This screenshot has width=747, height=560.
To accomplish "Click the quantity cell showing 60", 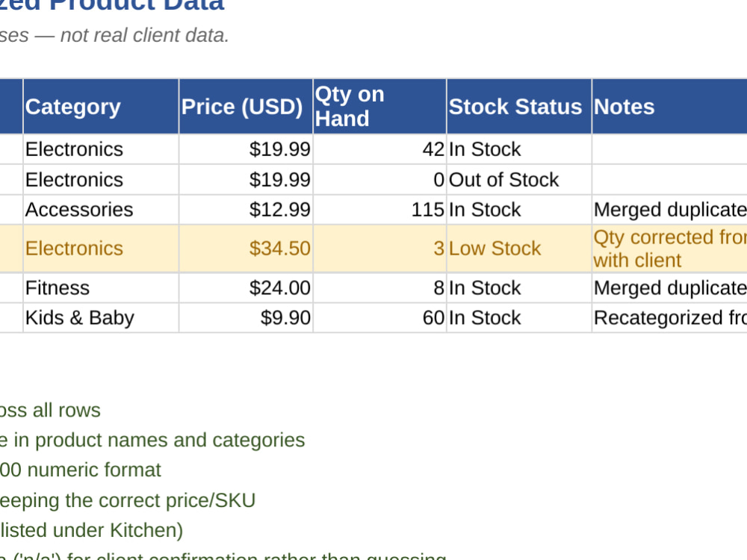I will click(x=379, y=317).
